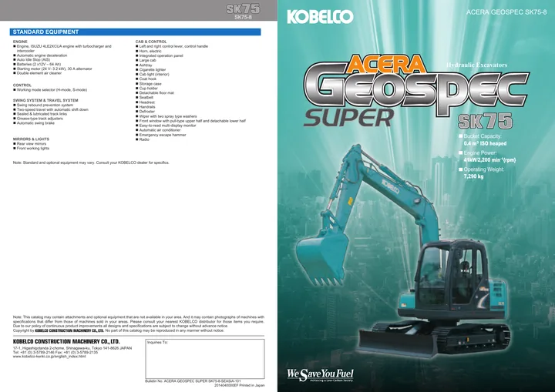The image size is (555, 392).
Task: Select 'Automatic swing brake' item
Action: click(x=34, y=123)
